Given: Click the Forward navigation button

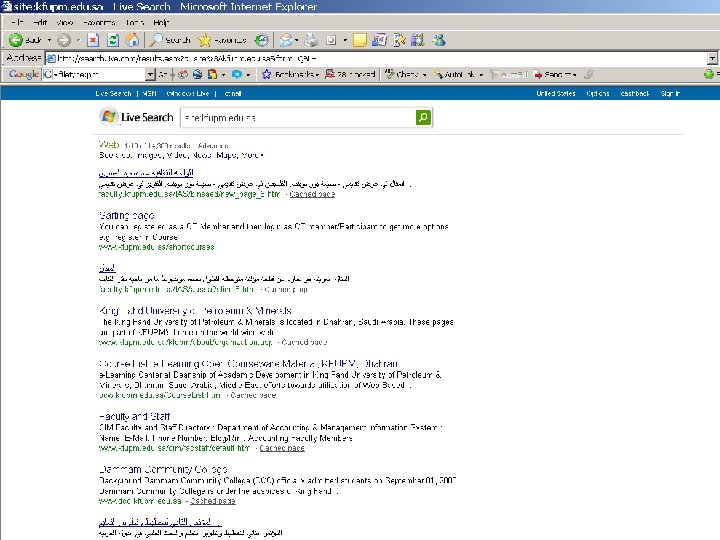Looking at the screenshot, I should 64,40.
